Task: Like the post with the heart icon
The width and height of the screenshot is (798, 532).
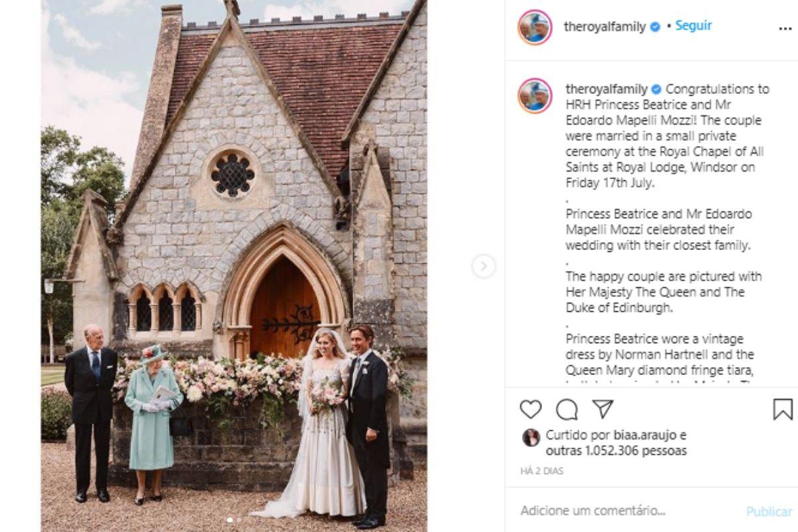Action: [531, 409]
